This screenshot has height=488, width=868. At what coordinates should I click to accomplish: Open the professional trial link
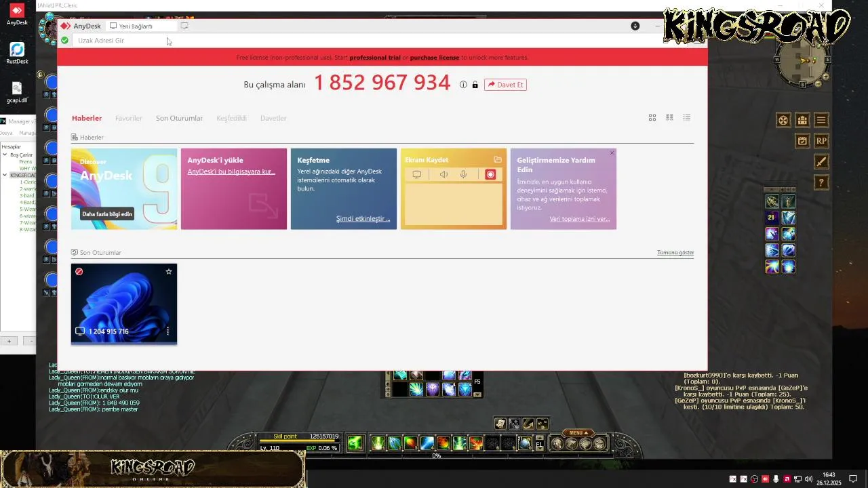pos(375,58)
